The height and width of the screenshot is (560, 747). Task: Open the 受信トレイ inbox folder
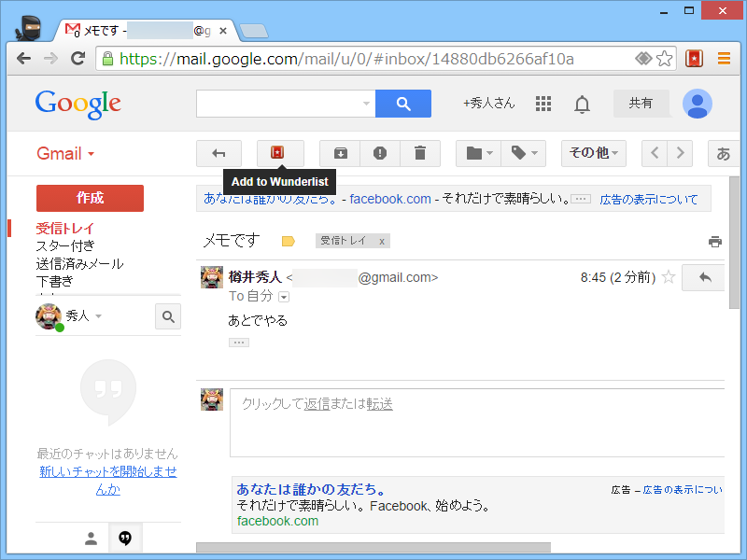65,228
